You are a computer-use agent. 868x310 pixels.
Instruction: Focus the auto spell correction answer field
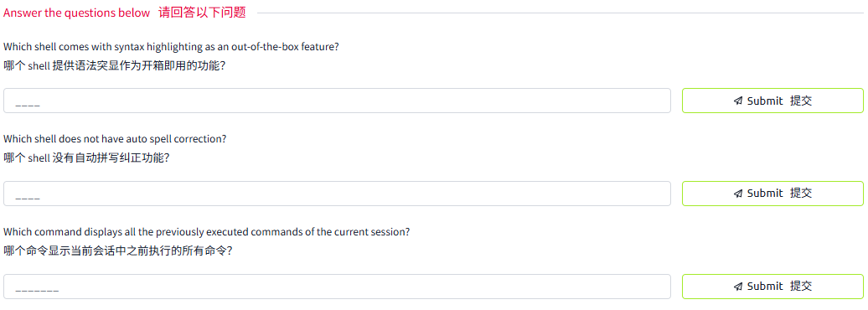(337, 194)
